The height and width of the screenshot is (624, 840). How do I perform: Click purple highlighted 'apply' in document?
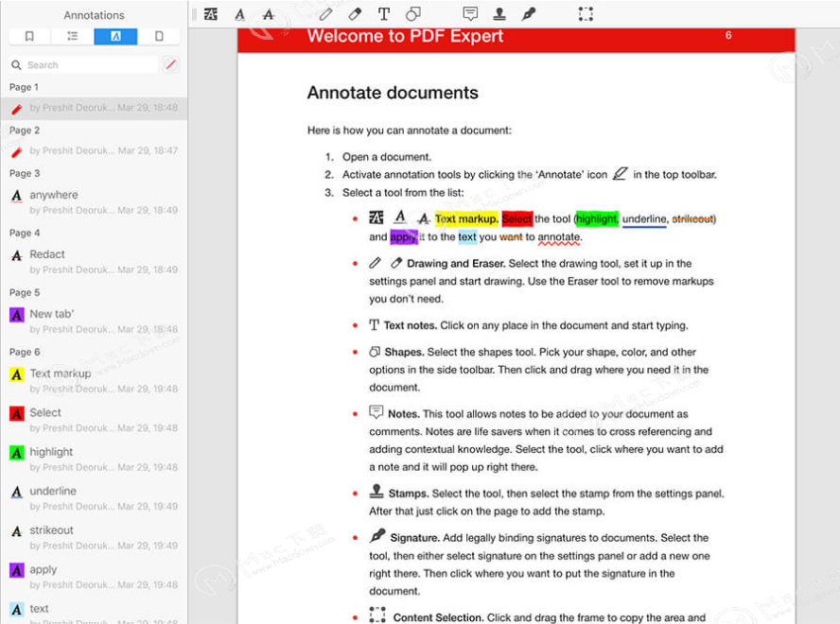[403, 236]
